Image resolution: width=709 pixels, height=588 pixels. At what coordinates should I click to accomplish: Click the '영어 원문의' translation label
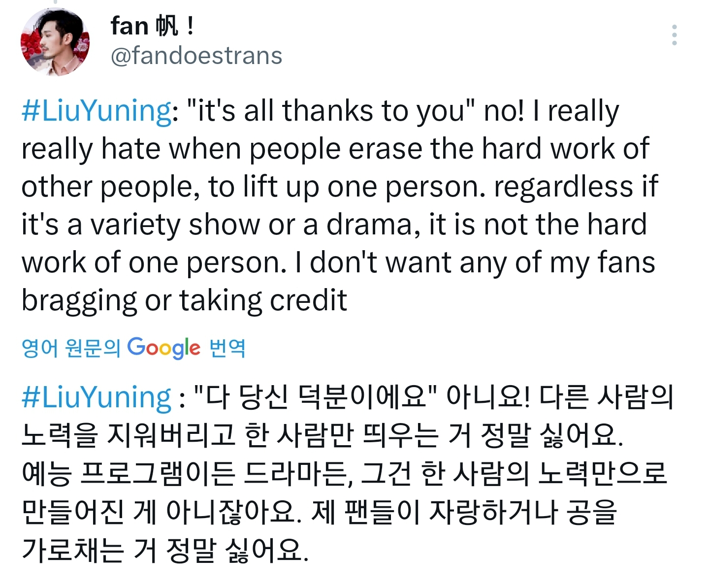tap(71, 348)
